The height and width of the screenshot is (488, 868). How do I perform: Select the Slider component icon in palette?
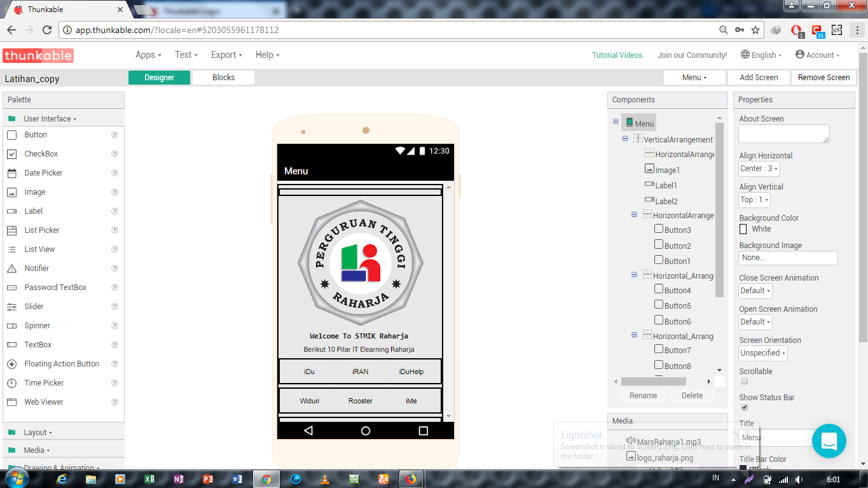click(11, 307)
